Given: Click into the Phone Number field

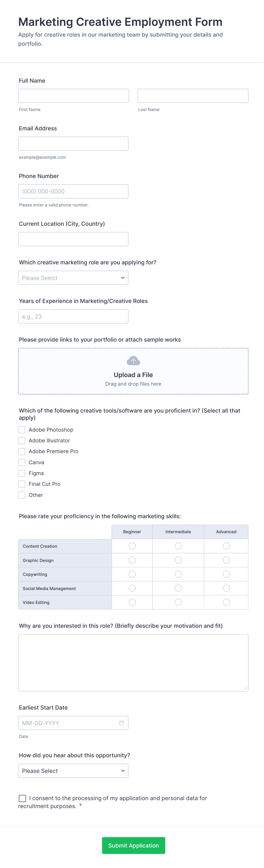Looking at the screenshot, I should (x=73, y=191).
